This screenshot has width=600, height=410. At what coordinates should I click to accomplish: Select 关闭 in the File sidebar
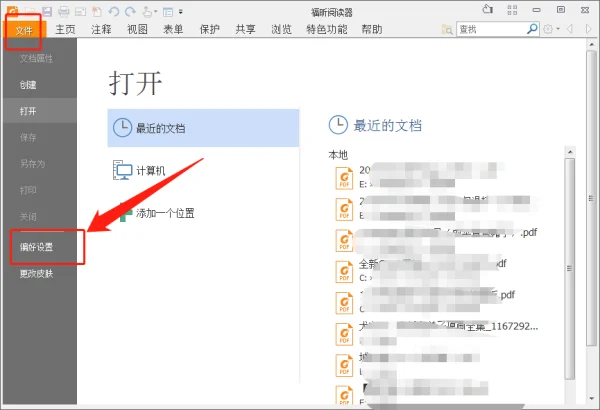click(x=40, y=217)
